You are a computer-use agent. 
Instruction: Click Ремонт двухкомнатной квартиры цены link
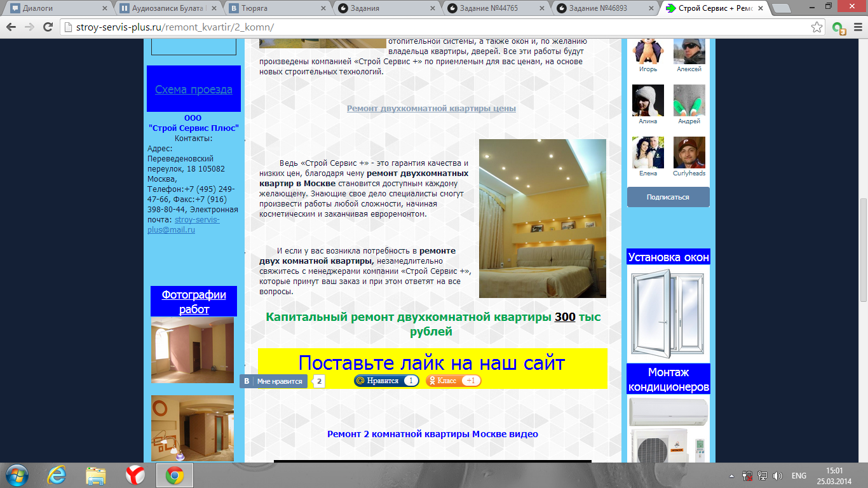[x=431, y=108]
